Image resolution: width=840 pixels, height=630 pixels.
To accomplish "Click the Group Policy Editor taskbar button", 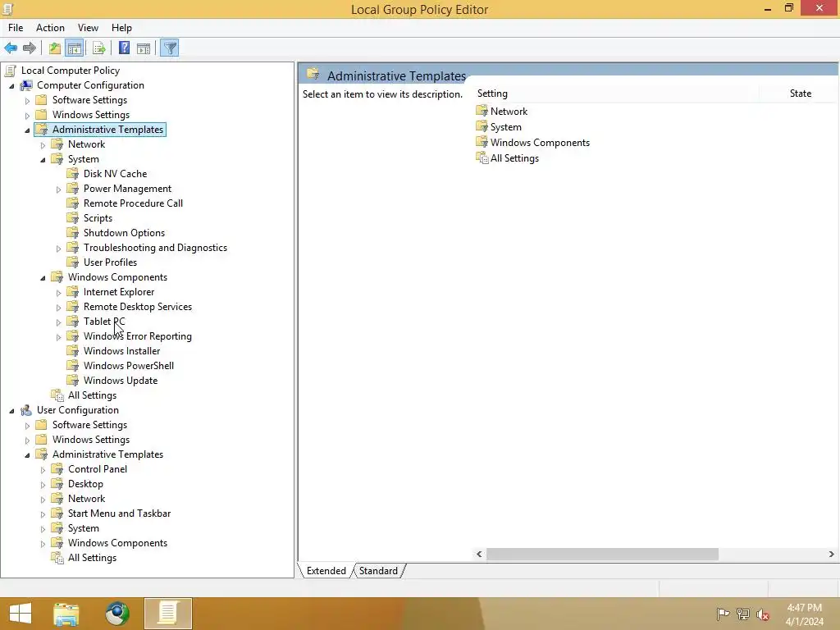I will tap(167, 614).
